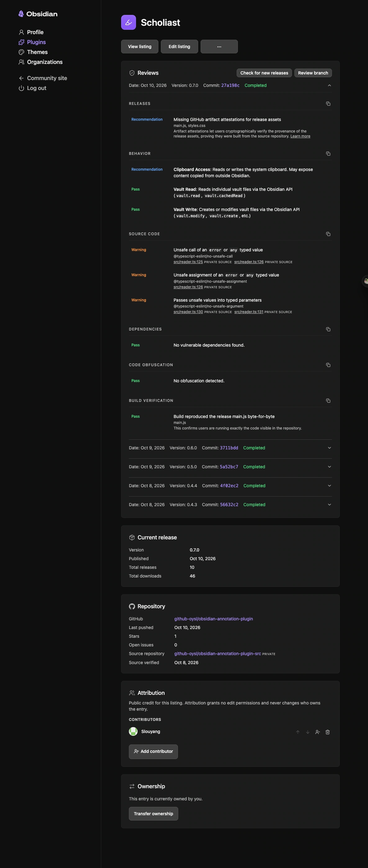Collapse the version 0.7.0 review
The height and width of the screenshot is (868, 368).
pos(329,86)
